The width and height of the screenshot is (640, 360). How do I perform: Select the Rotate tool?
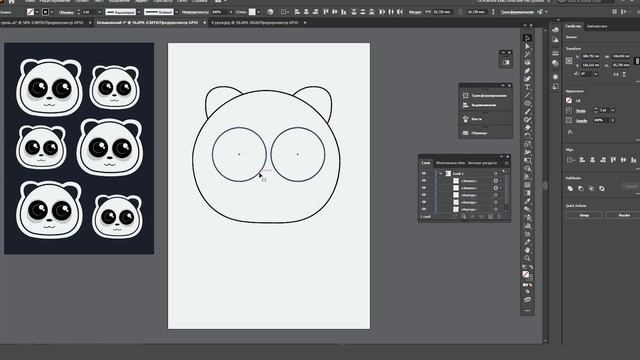(527, 136)
